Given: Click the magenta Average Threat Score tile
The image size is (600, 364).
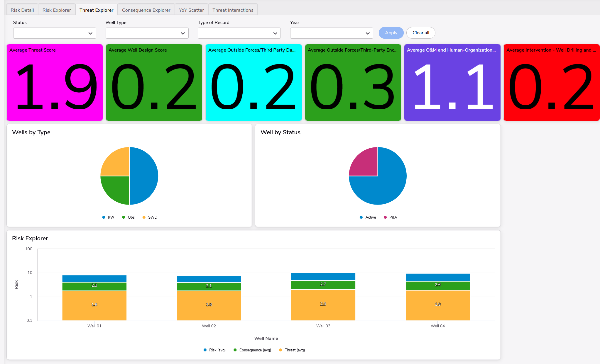Looking at the screenshot, I should (x=55, y=82).
